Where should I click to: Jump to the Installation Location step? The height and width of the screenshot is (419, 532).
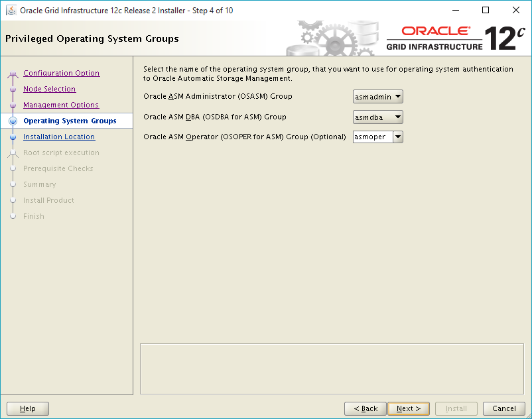click(x=59, y=137)
